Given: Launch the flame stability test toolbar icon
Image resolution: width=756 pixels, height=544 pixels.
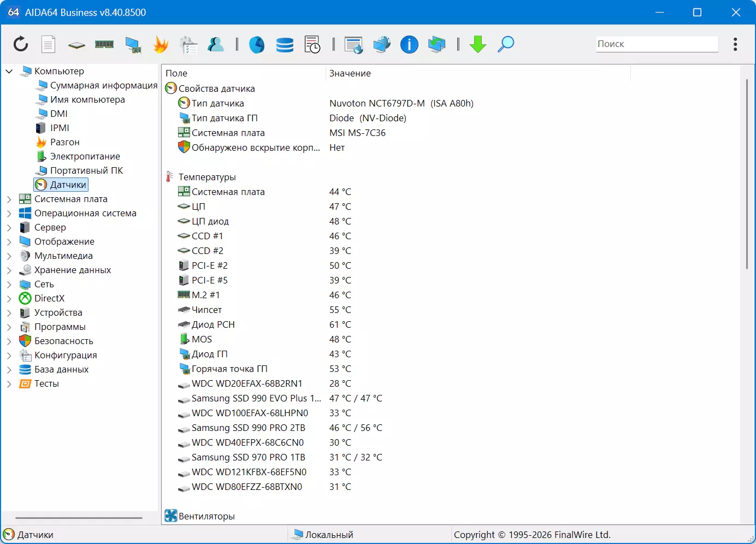Looking at the screenshot, I should click(161, 44).
